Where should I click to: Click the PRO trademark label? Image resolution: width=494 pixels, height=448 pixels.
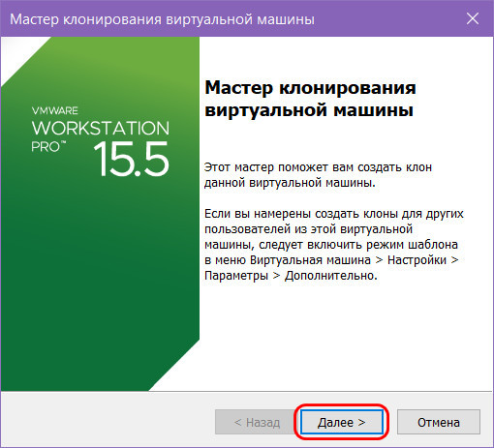point(48,147)
